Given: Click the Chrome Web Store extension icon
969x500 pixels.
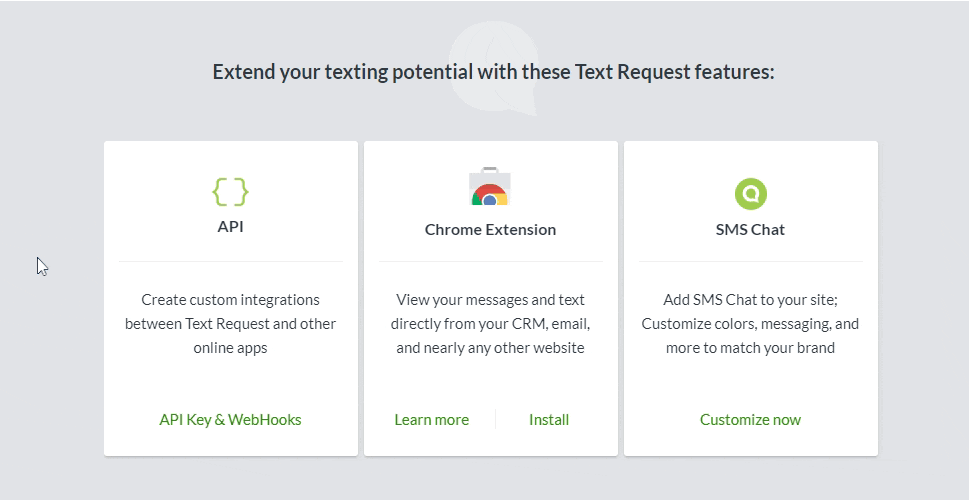Looking at the screenshot, I should coord(490,188).
